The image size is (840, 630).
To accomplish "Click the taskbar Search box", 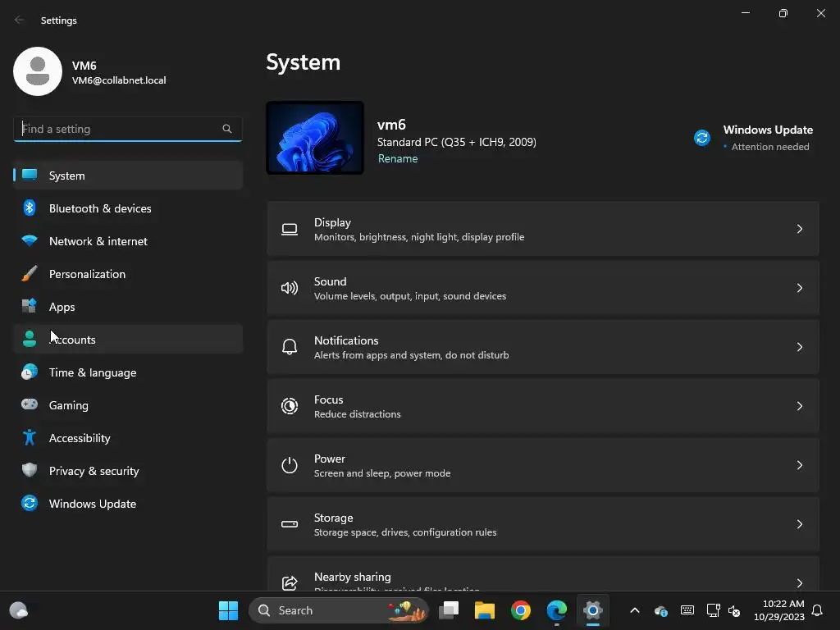I will tap(339, 610).
